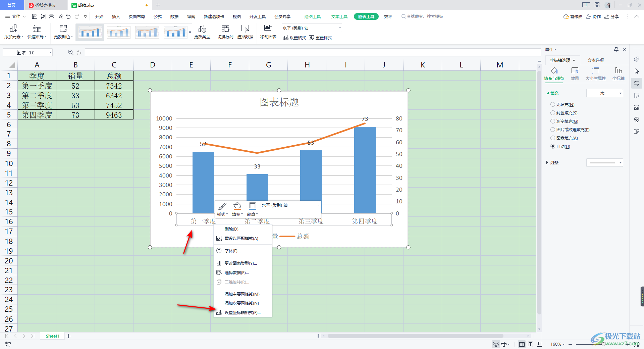Choose Delete (删除) from context menu
The image size is (644, 349).
[243, 229]
